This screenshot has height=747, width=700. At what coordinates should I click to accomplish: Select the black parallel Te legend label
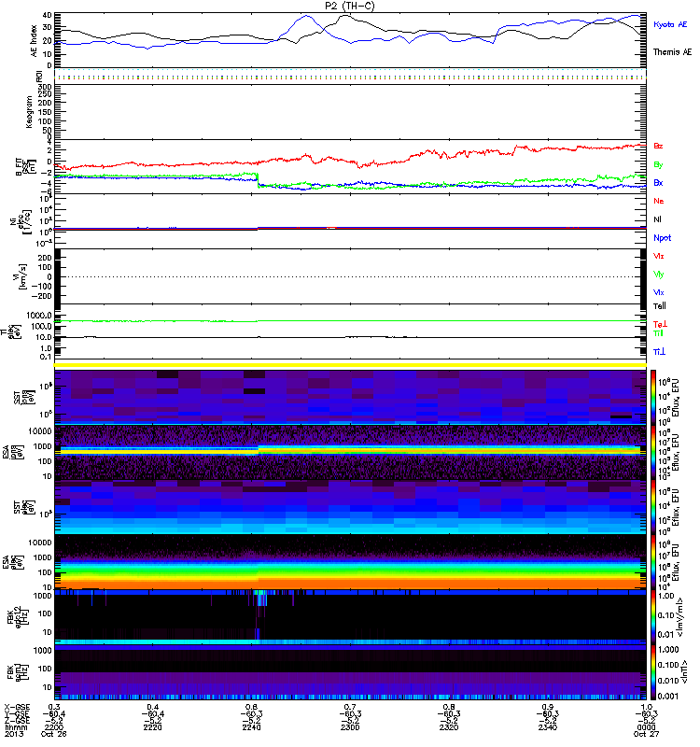point(660,306)
